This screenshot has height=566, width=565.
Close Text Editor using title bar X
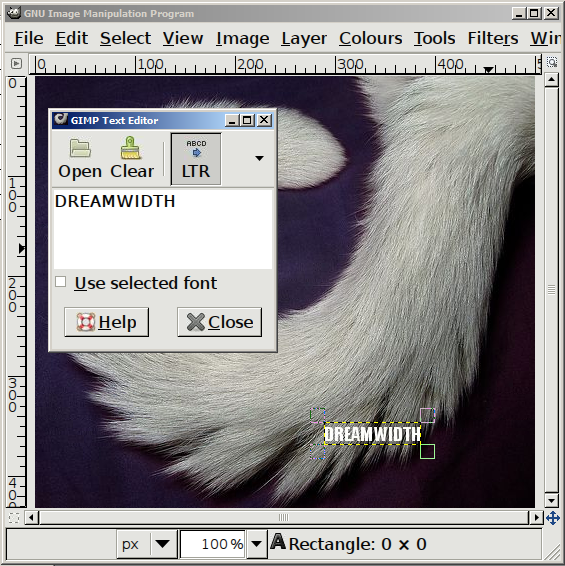point(264,120)
